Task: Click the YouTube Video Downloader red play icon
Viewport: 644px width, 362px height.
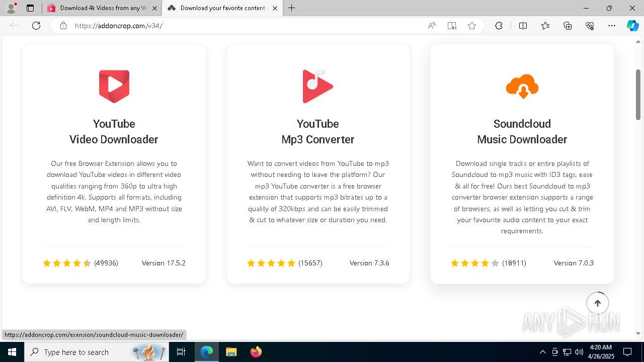Action: click(x=114, y=86)
